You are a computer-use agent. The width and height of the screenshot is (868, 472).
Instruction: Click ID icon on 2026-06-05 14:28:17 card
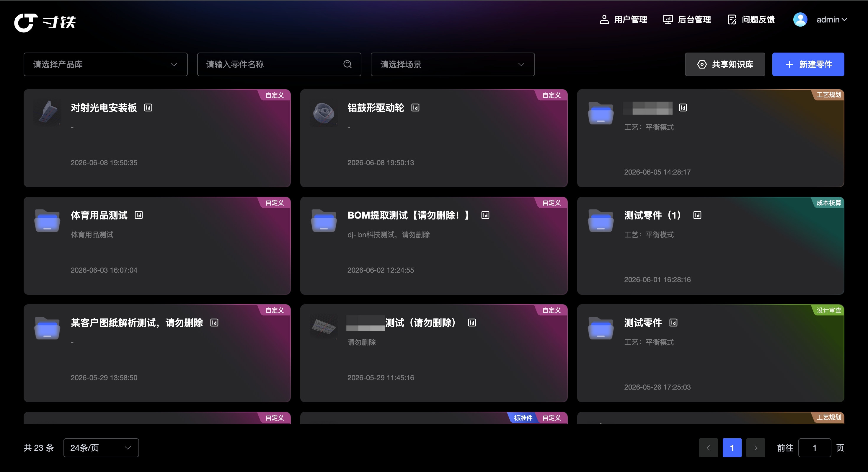click(x=683, y=108)
